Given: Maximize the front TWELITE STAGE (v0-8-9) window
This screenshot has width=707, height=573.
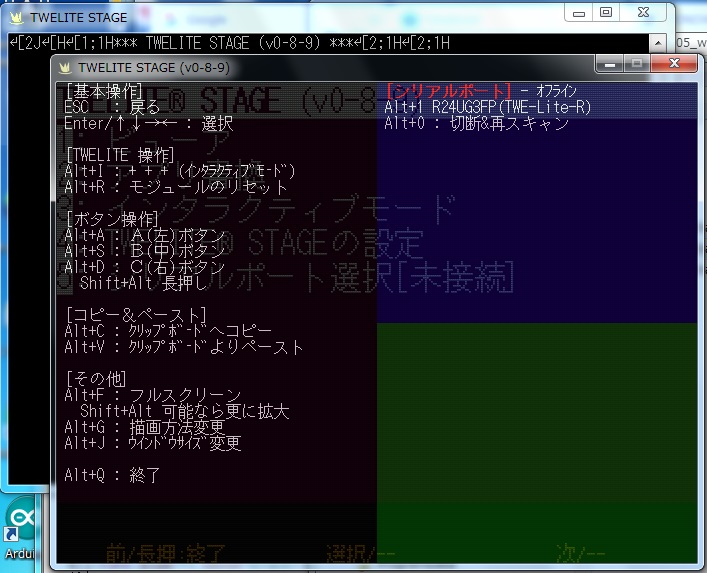Looking at the screenshot, I should click(637, 63).
